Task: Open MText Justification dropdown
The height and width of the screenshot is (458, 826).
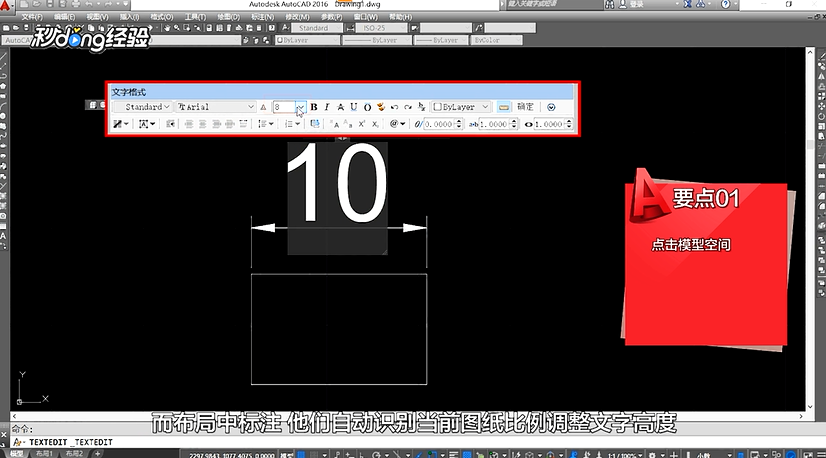Action: (146, 124)
